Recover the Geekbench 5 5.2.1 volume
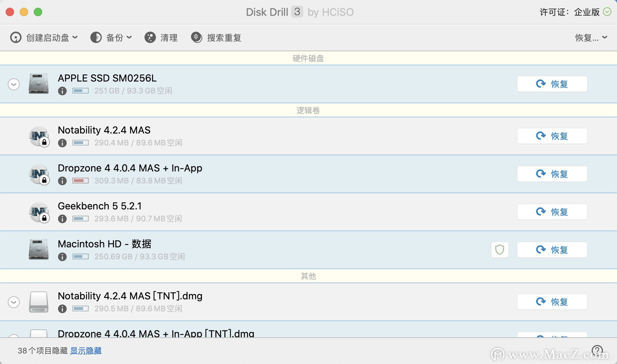617x364 pixels. 552,212
